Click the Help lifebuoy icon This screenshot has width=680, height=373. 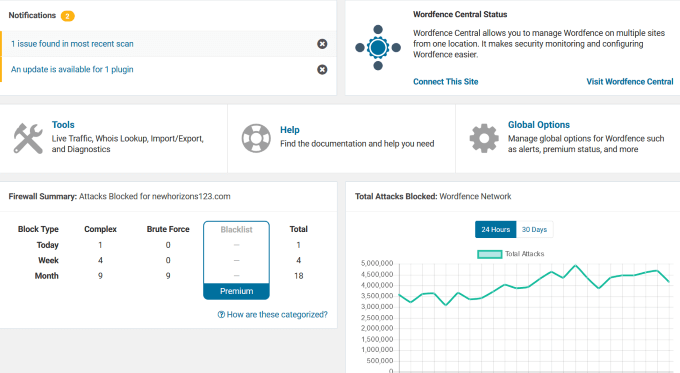(x=256, y=138)
